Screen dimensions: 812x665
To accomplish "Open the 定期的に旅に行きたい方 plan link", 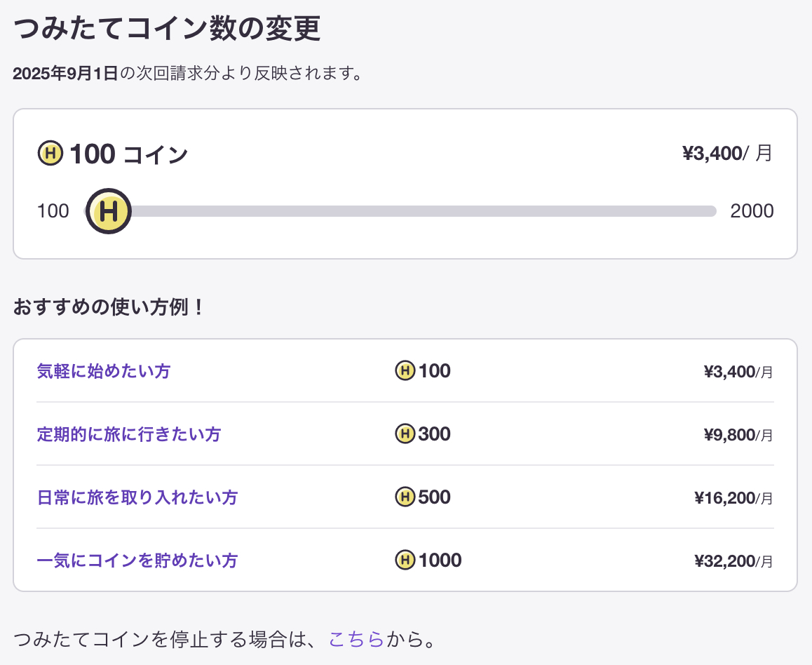I will 128,434.
